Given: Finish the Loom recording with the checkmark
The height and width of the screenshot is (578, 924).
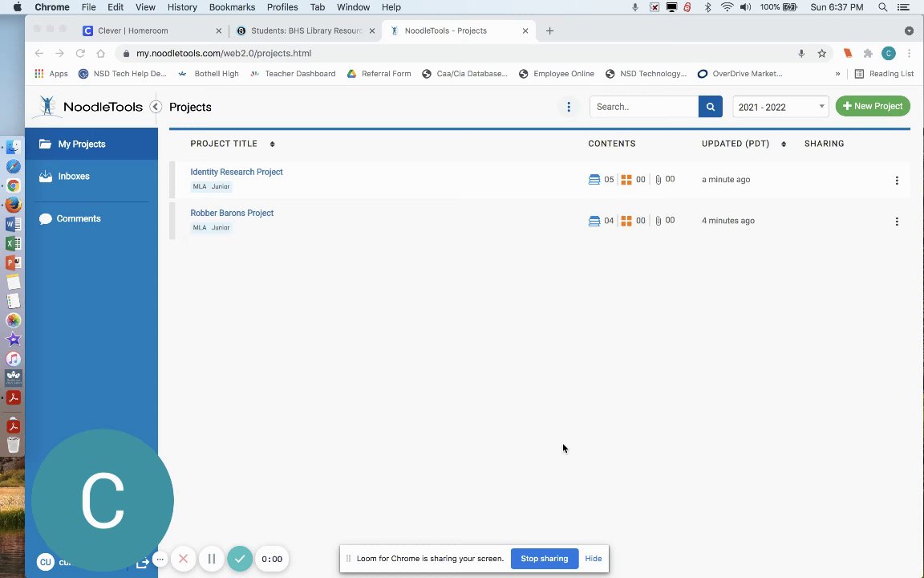Looking at the screenshot, I should pos(240,559).
